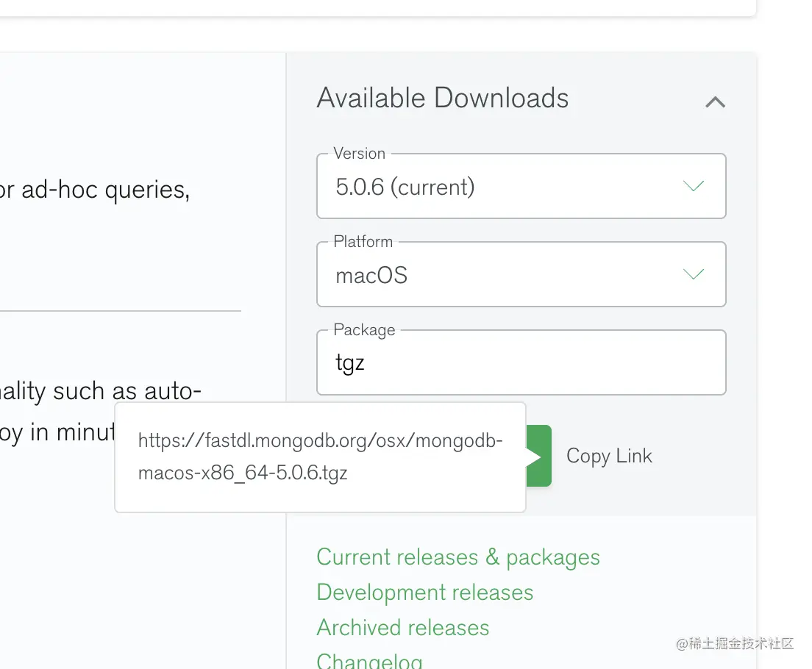Click Copy Link

(609, 456)
